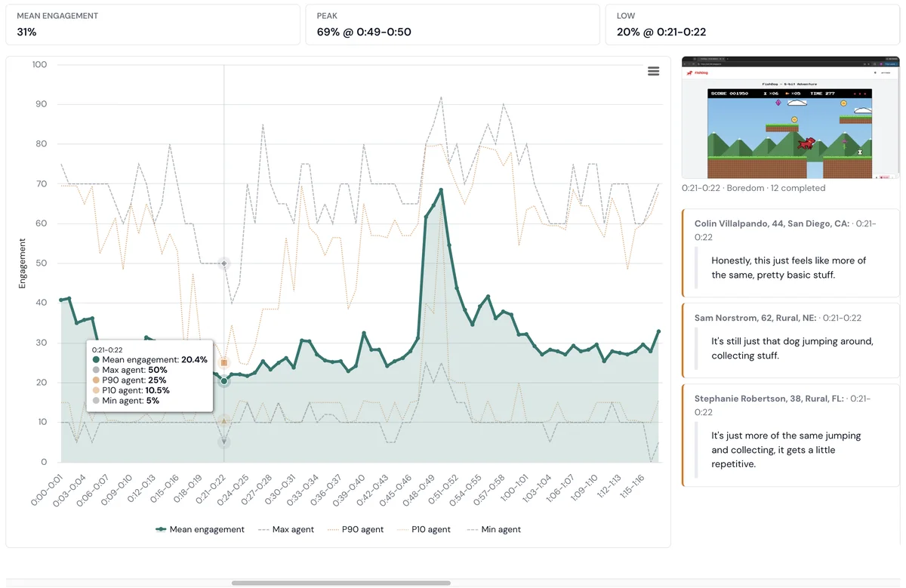The image size is (906, 588).
Task: Click the mean engagement peak data point
Action: (441, 190)
